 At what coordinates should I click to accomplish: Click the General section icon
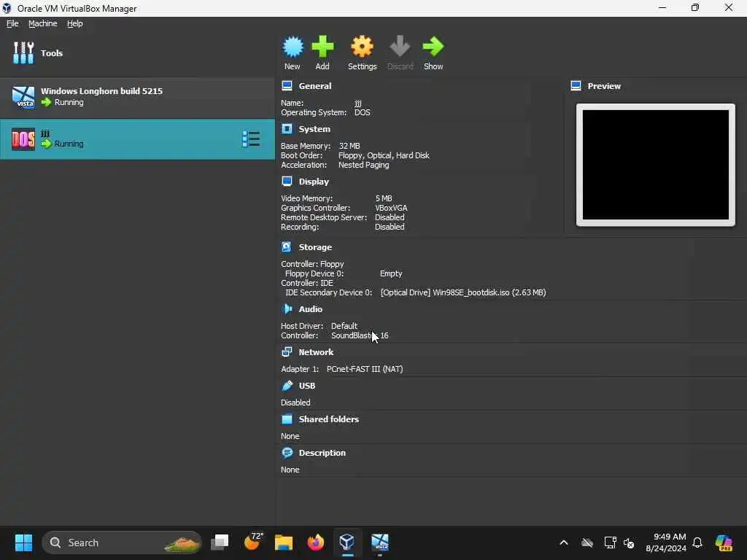pyautogui.click(x=287, y=86)
